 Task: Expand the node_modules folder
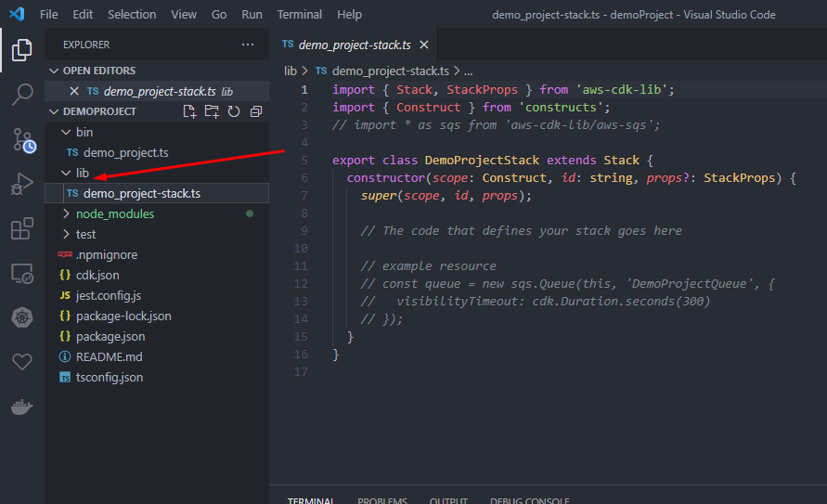66,214
